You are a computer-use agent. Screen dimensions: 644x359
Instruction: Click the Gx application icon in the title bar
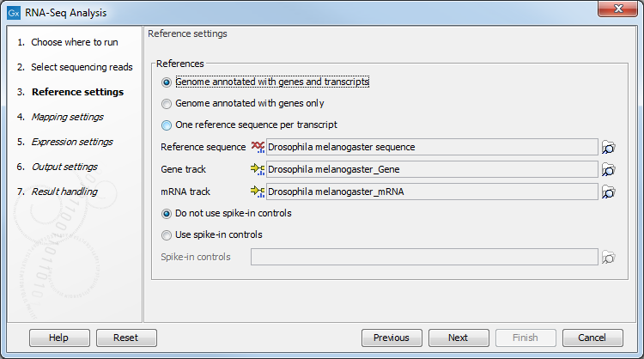click(x=14, y=13)
